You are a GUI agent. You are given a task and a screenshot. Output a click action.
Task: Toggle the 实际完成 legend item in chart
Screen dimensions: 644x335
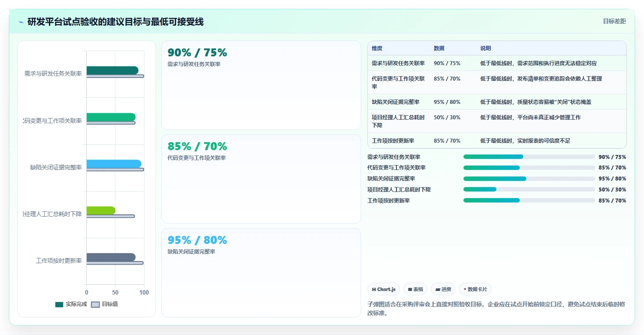coord(71,304)
